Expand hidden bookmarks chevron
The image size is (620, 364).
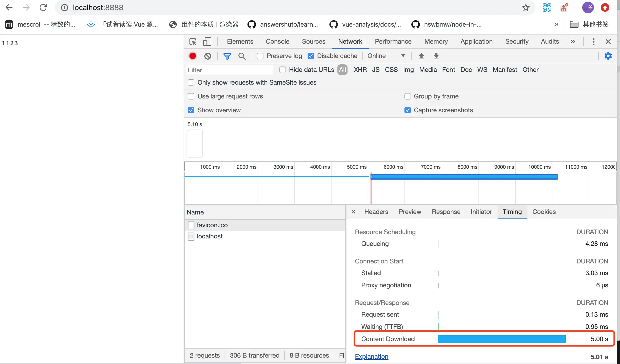click(x=556, y=24)
